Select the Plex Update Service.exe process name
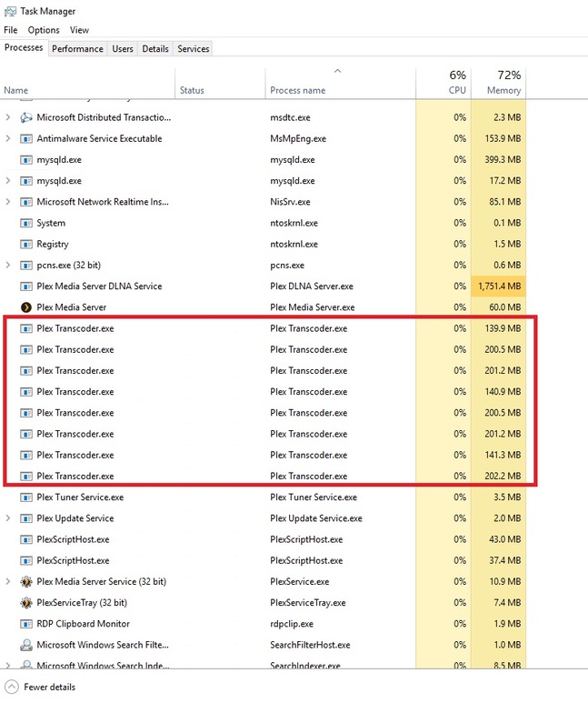This screenshot has width=588, height=703. [x=316, y=518]
